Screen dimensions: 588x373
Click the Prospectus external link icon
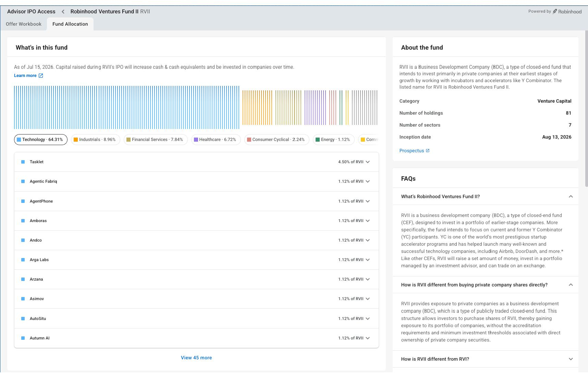[x=428, y=151]
